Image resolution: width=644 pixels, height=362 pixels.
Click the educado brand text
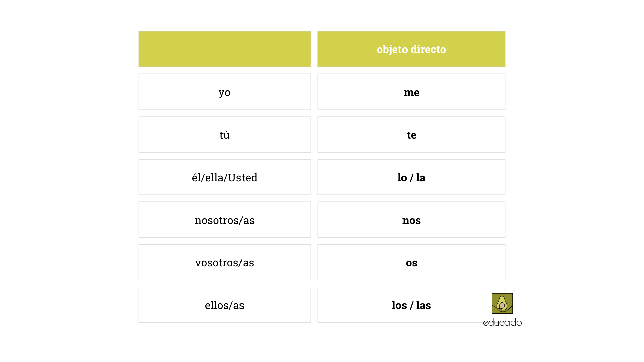coord(502,322)
